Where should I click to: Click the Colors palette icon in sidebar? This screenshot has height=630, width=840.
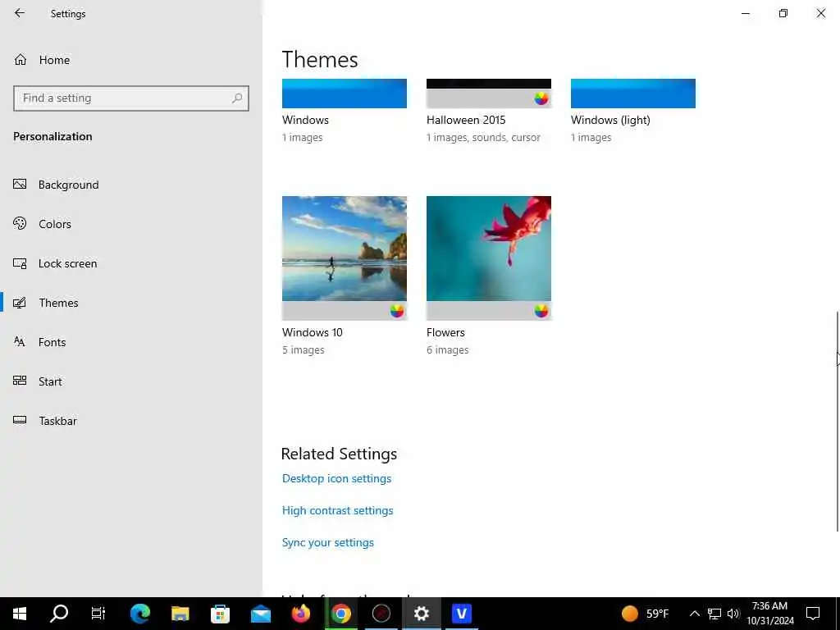pos(20,223)
